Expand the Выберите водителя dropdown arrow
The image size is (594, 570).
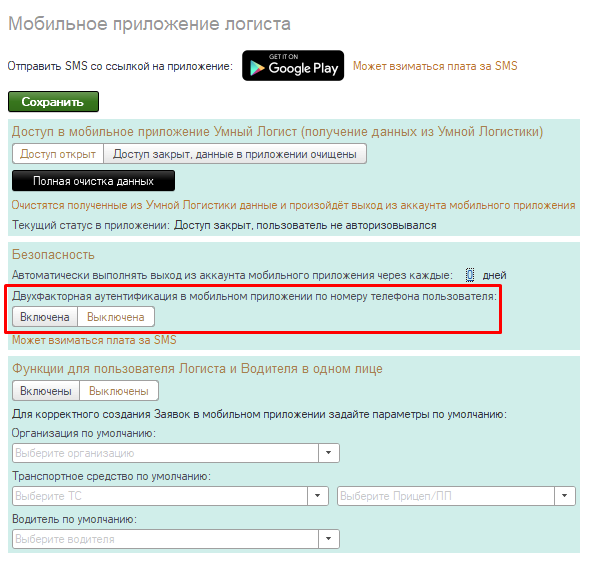(328, 539)
